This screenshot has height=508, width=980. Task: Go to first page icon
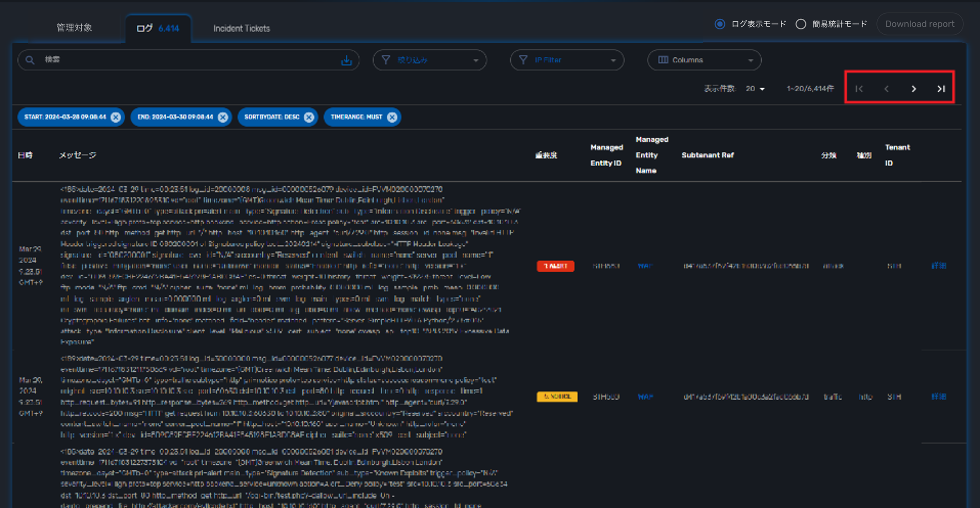click(859, 89)
